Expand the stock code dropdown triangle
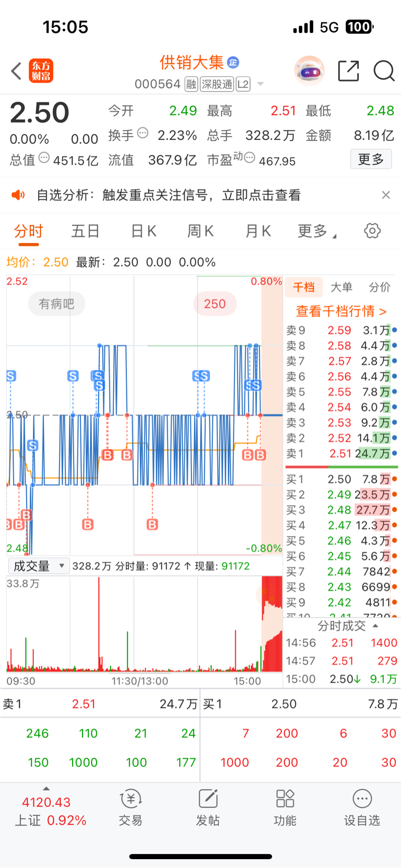Viewport: 401px width, 868px height. coord(261,84)
